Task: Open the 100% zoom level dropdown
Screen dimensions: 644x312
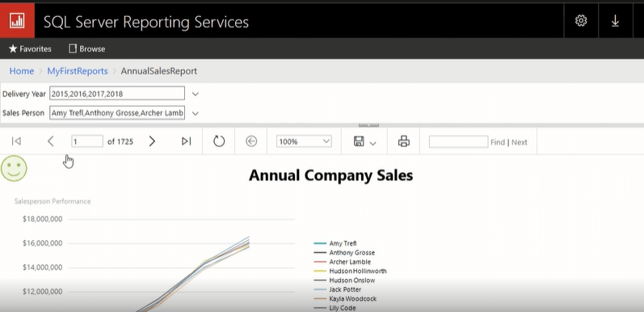Action: (304, 141)
